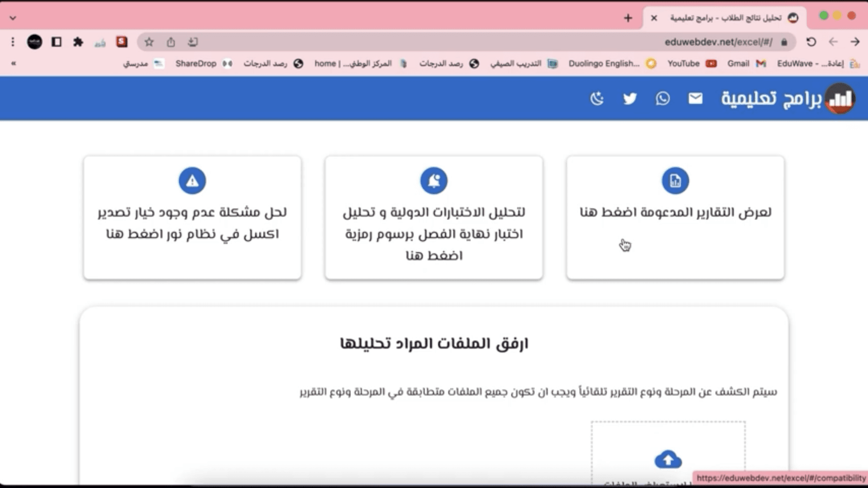Open the Gmail bookmark
This screenshot has height=488, width=868.
[746, 63]
